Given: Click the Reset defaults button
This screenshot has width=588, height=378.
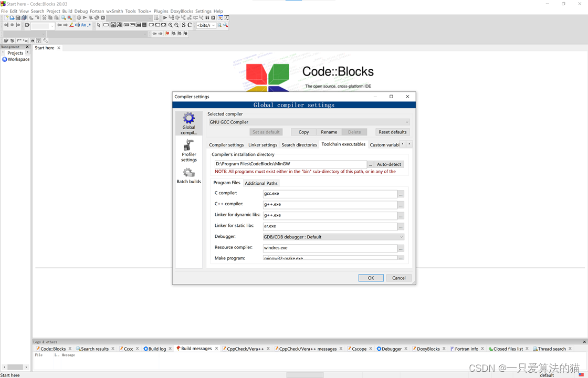Looking at the screenshot, I should pyautogui.click(x=392, y=132).
